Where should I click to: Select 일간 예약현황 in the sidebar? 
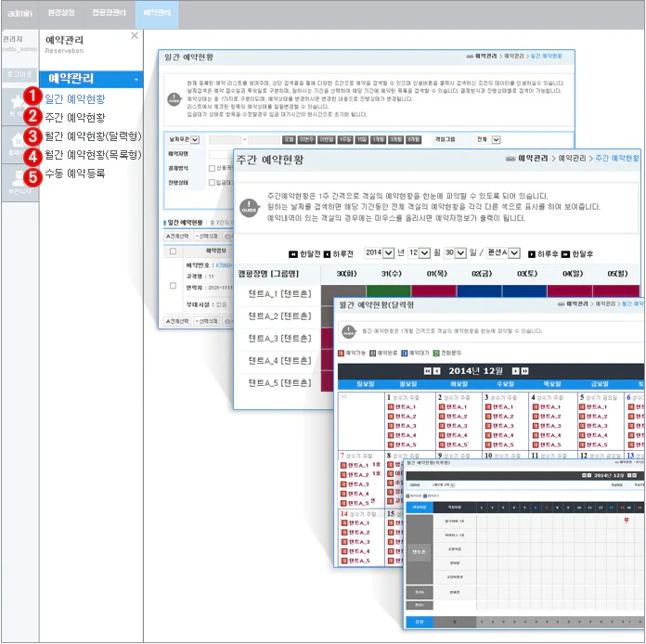[75, 97]
